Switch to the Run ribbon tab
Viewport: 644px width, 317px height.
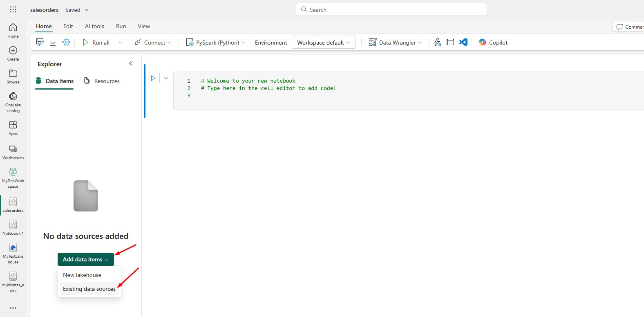click(121, 26)
